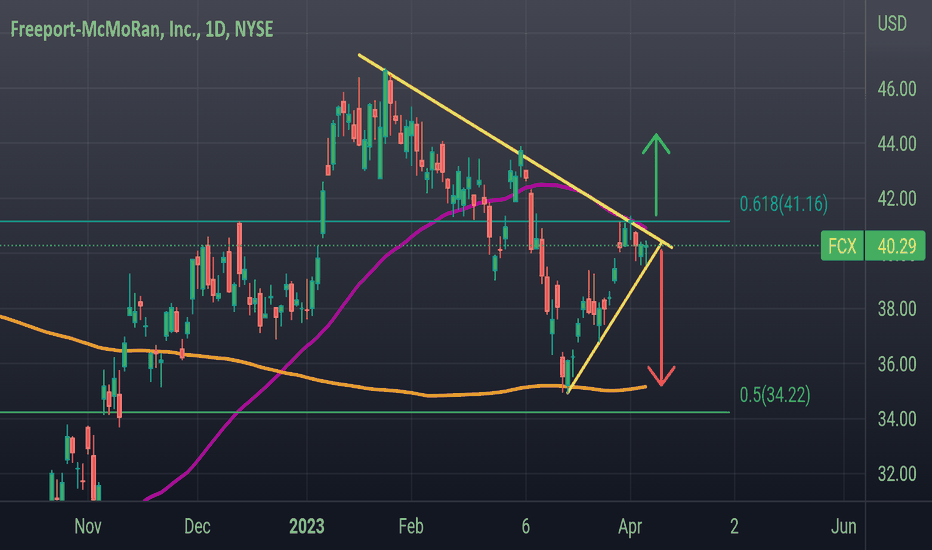Click the 36.00 price axis value
The image size is (932, 550).
[x=897, y=364]
